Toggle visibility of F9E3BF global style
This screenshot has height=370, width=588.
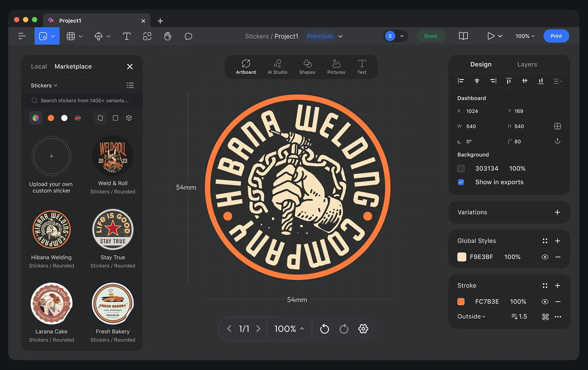545,257
